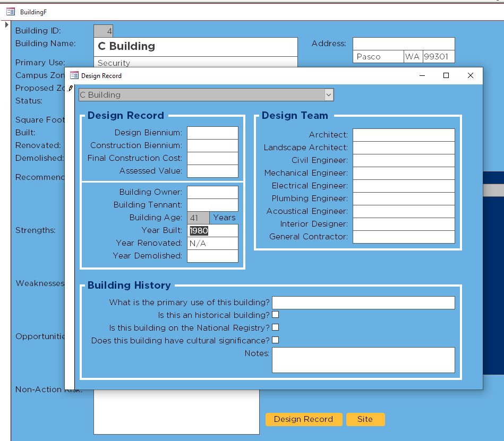Expand the C Building dropdown arrow
This screenshot has height=441, width=504.
pyautogui.click(x=329, y=95)
